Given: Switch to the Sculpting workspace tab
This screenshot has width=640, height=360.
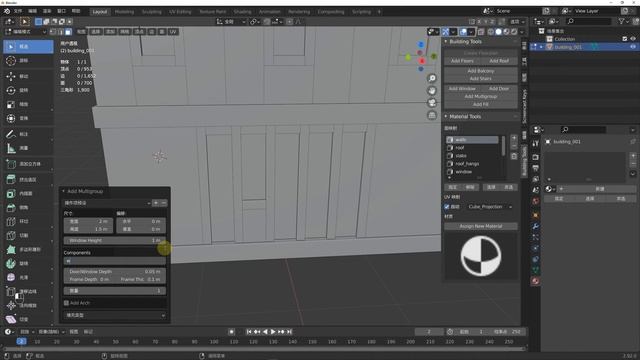Looking at the screenshot, I should pyautogui.click(x=152, y=11).
